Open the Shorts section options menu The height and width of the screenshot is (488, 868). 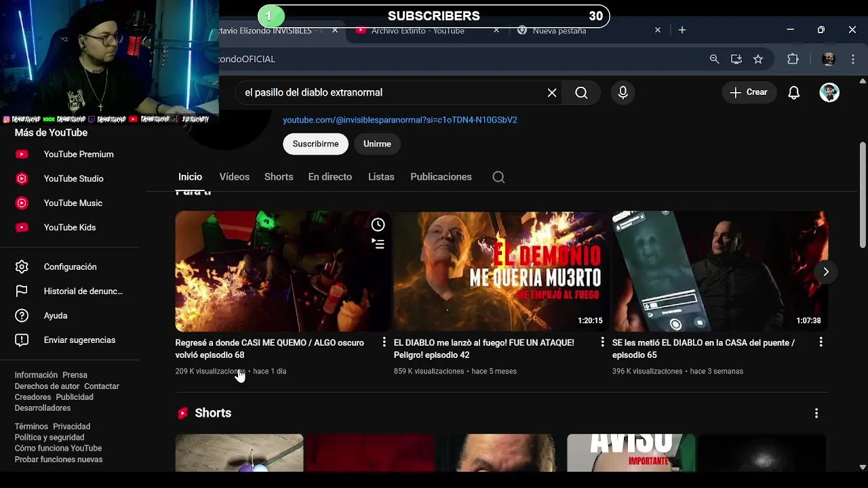[x=816, y=413]
